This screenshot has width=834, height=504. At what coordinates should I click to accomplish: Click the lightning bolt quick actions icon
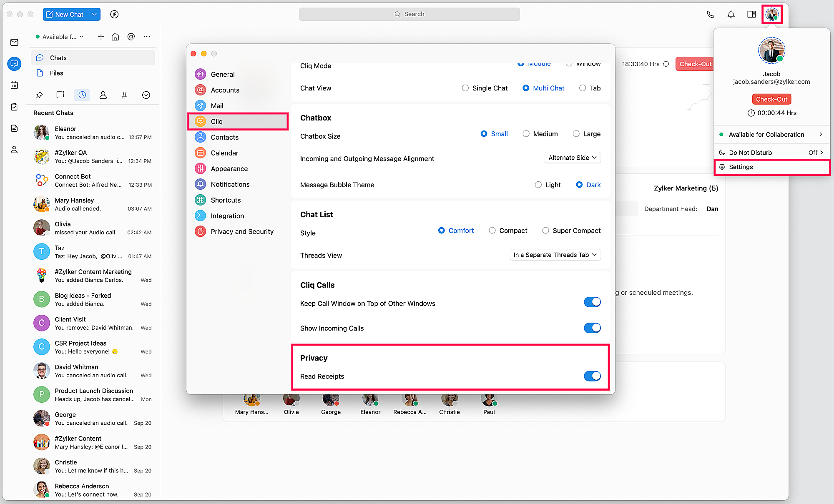click(x=114, y=14)
